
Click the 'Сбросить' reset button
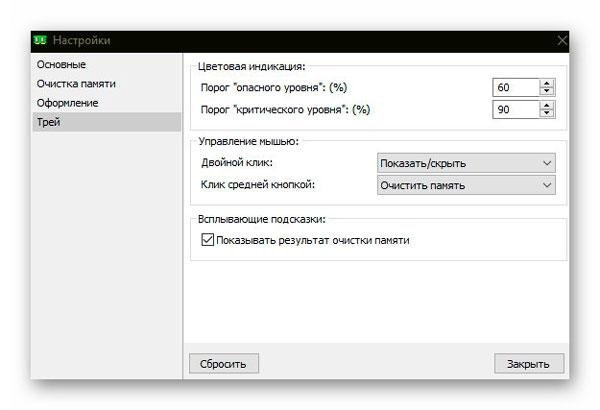pyautogui.click(x=224, y=364)
